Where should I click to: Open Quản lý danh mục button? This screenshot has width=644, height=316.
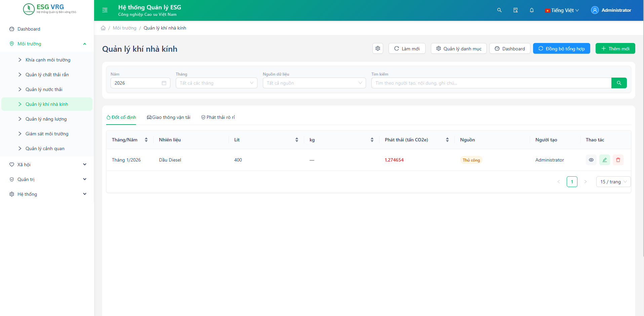(459, 48)
